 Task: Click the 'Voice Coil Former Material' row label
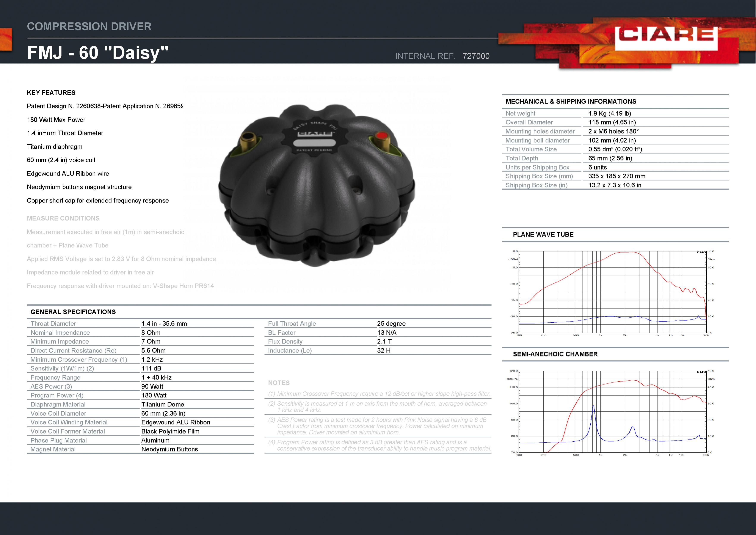[67, 431]
